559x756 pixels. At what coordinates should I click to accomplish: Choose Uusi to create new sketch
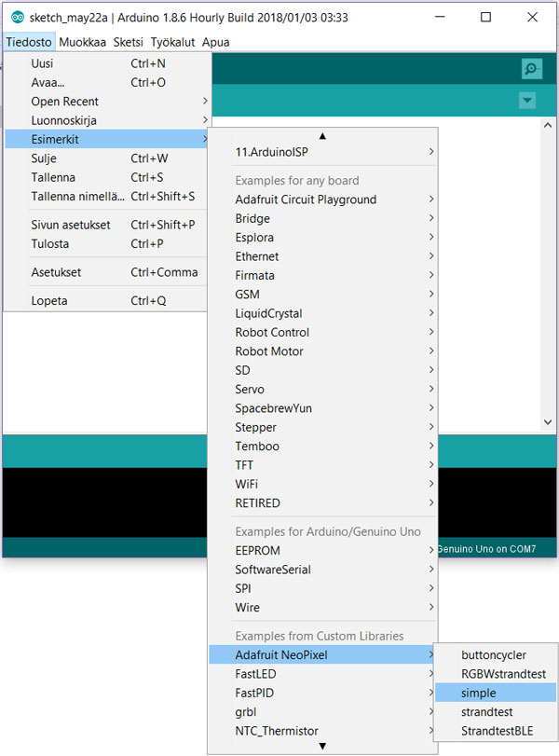(x=106, y=63)
